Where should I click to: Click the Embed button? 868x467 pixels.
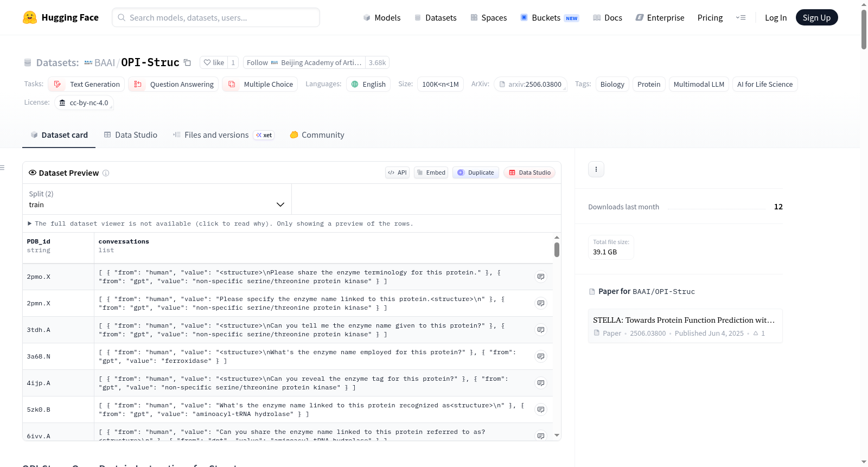point(431,172)
